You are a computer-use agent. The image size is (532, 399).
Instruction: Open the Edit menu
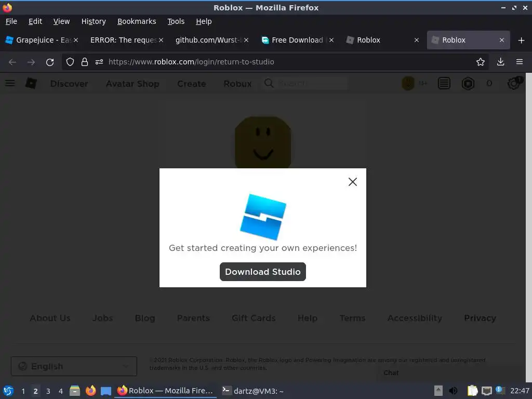[x=35, y=21]
